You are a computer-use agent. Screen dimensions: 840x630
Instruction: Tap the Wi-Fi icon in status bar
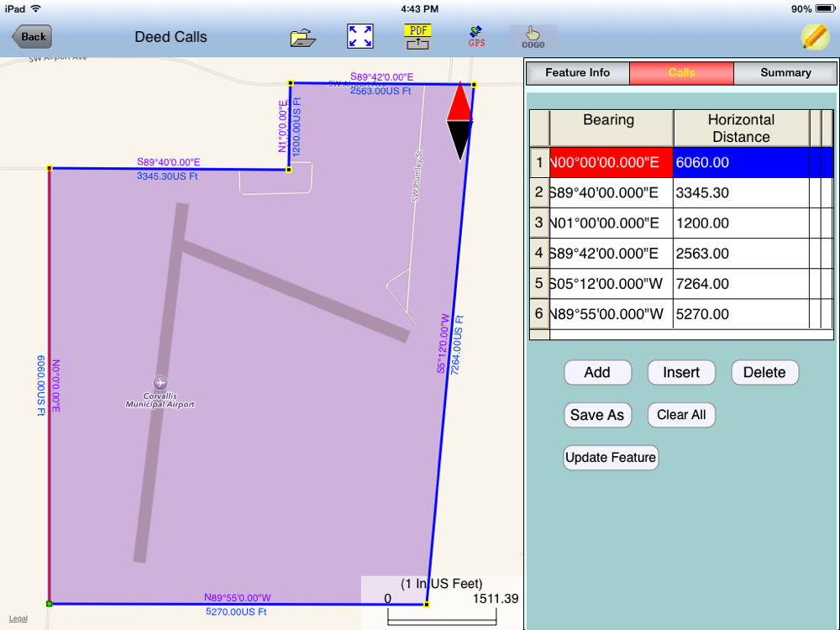pos(36,8)
